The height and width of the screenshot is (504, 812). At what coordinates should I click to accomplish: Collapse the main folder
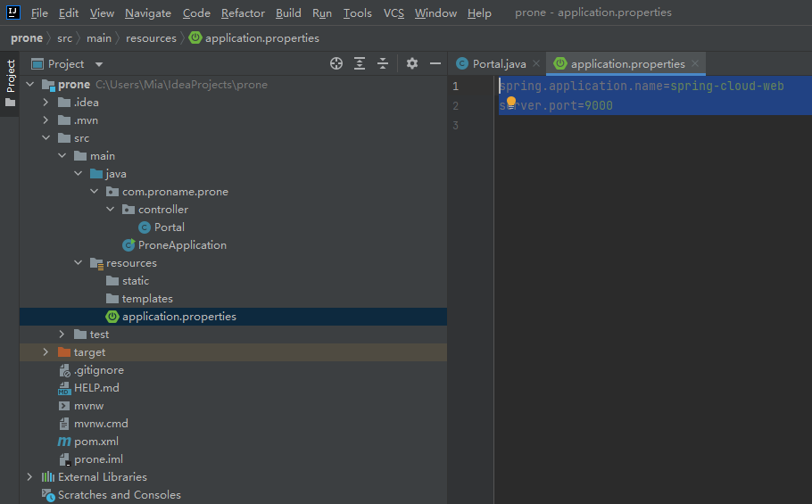[x=62, y=155]
